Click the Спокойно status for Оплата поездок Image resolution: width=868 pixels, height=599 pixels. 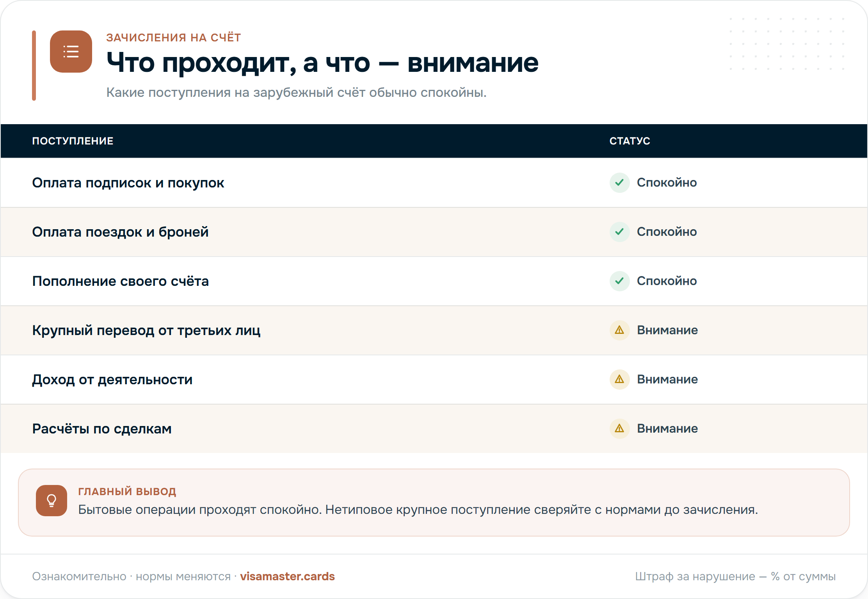point(667,232)
